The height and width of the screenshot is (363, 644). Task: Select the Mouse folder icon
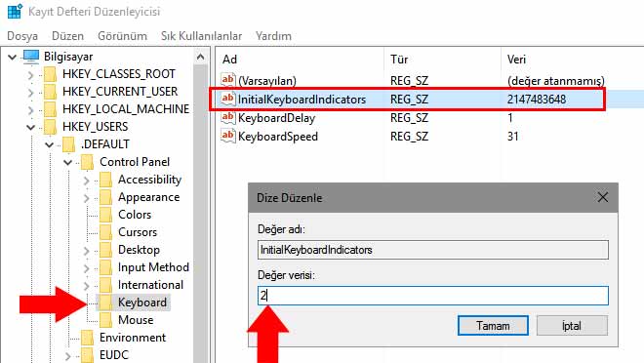(x=105, y=320)
